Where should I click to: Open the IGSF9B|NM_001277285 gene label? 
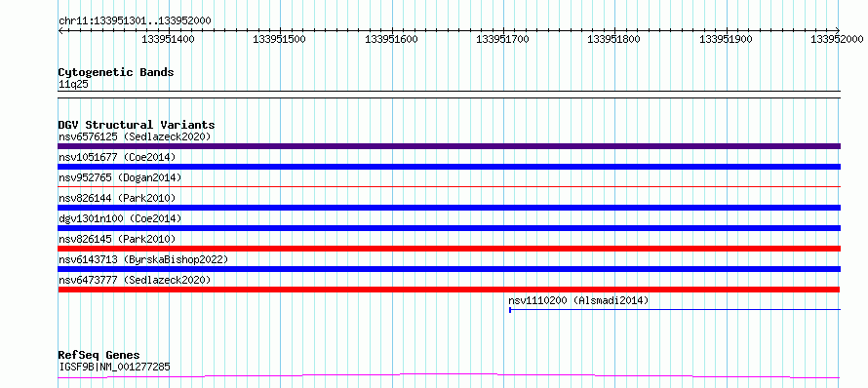pyautogui.click(x=114, y=367)
